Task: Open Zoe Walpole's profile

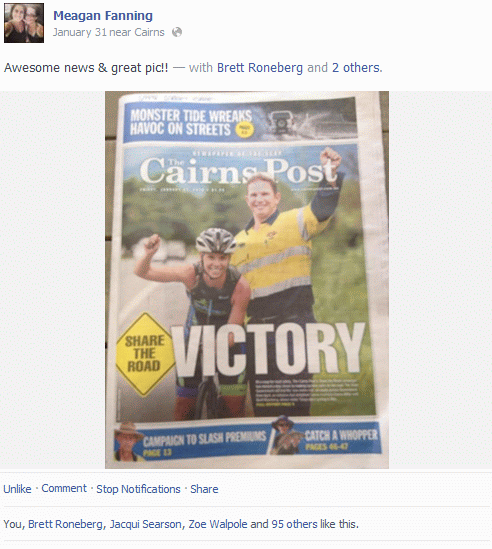Action: (x=218, y=524)
